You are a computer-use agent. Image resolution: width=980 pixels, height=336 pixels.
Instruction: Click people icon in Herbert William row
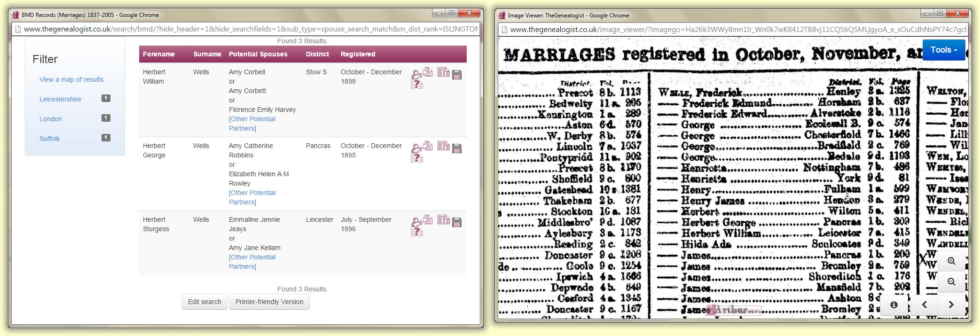coord(416,75)
